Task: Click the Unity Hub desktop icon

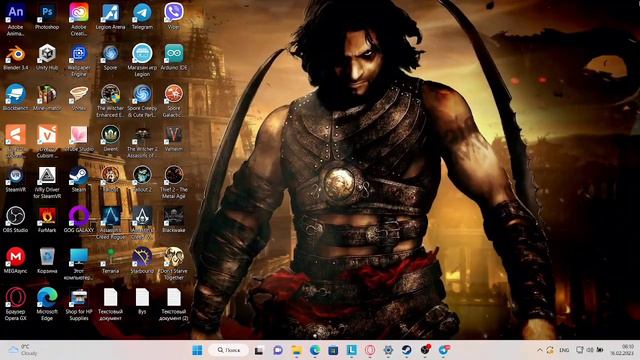Action: (x=47, y=57)
